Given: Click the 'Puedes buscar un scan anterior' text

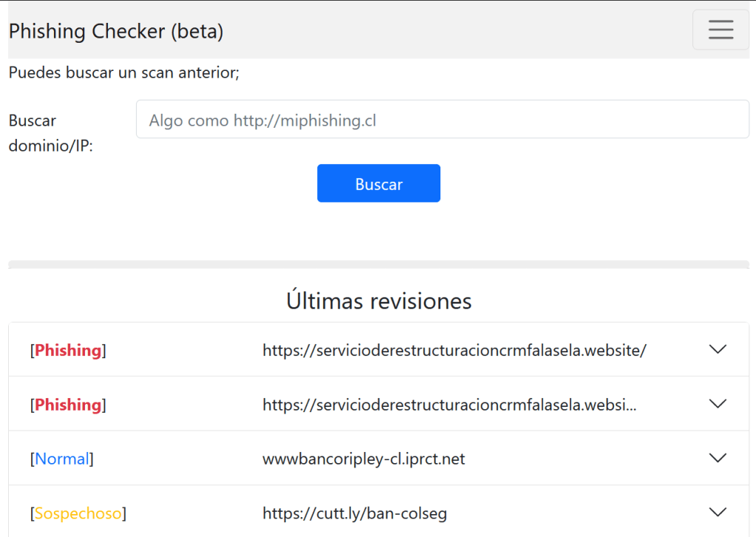Looking at the screenshot, I should coord(124,73).
